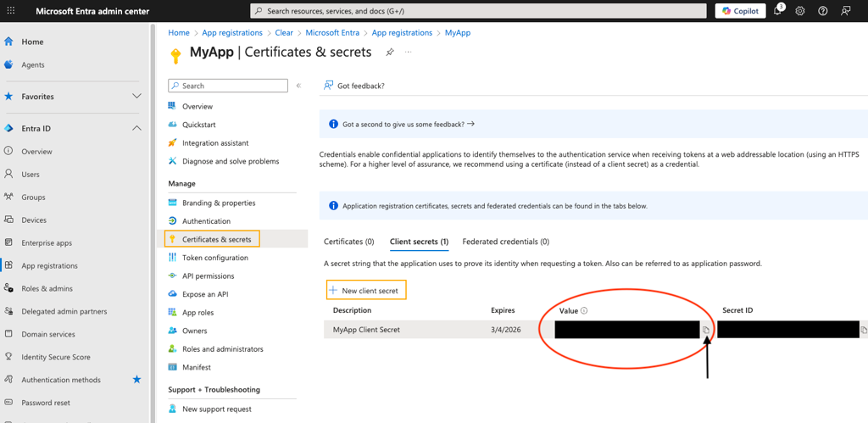Click the Copilot button
Image resolution: width=868 pixels, height=423 pixels.
coord(740,11)
